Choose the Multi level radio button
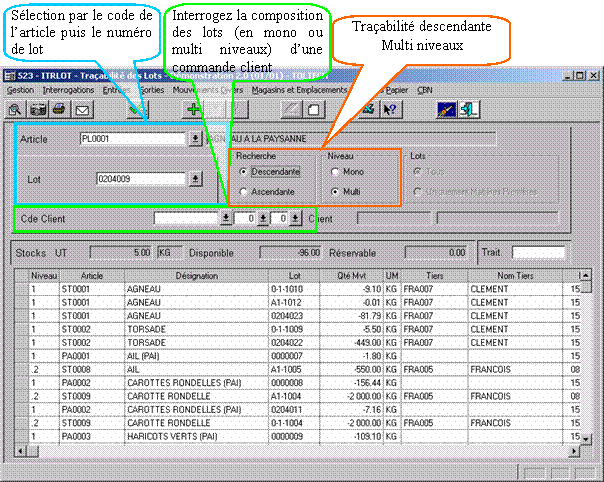This screenshot has width=604, height=482. 335,191
